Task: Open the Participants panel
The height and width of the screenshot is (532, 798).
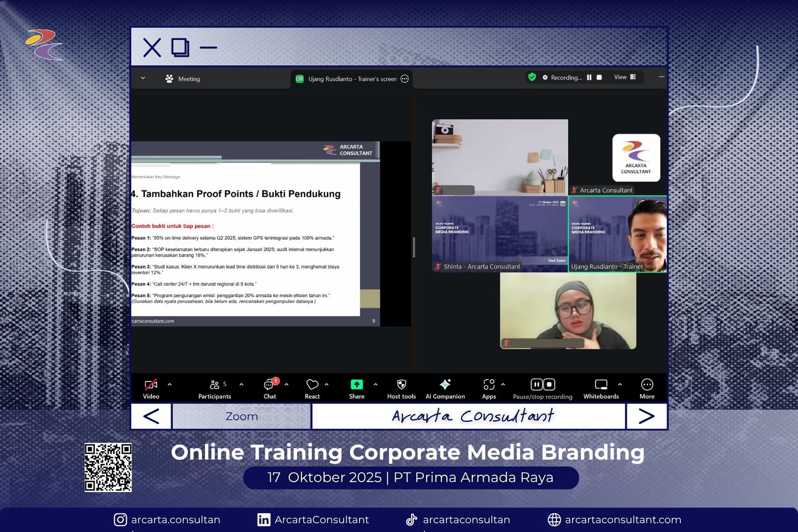Action: tap(214, 389)
